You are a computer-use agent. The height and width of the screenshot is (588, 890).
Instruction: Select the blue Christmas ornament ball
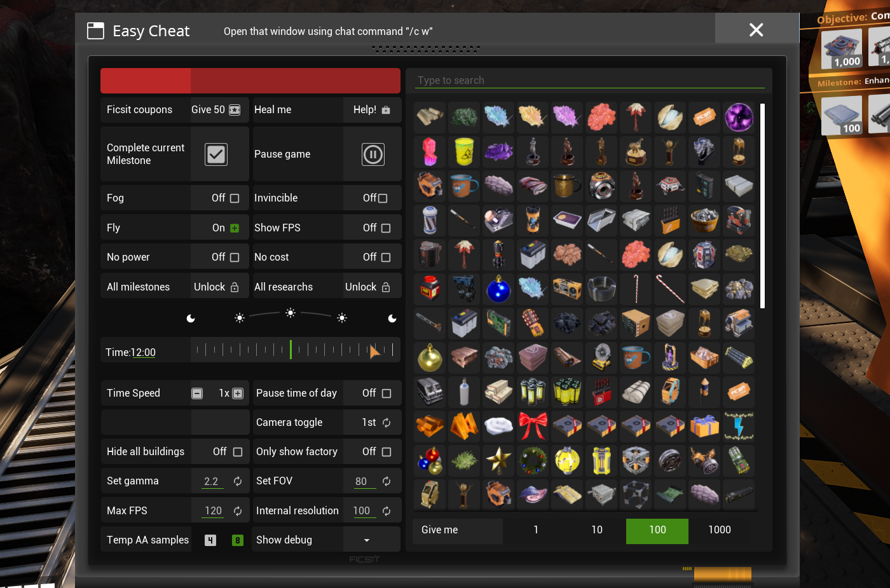[x=499, y=289]
